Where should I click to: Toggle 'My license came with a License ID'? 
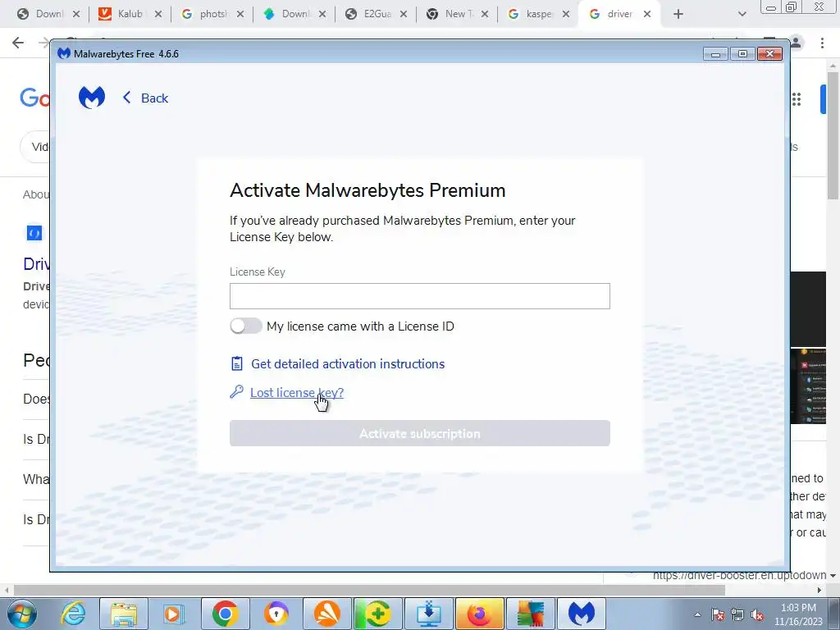[246, 326]
